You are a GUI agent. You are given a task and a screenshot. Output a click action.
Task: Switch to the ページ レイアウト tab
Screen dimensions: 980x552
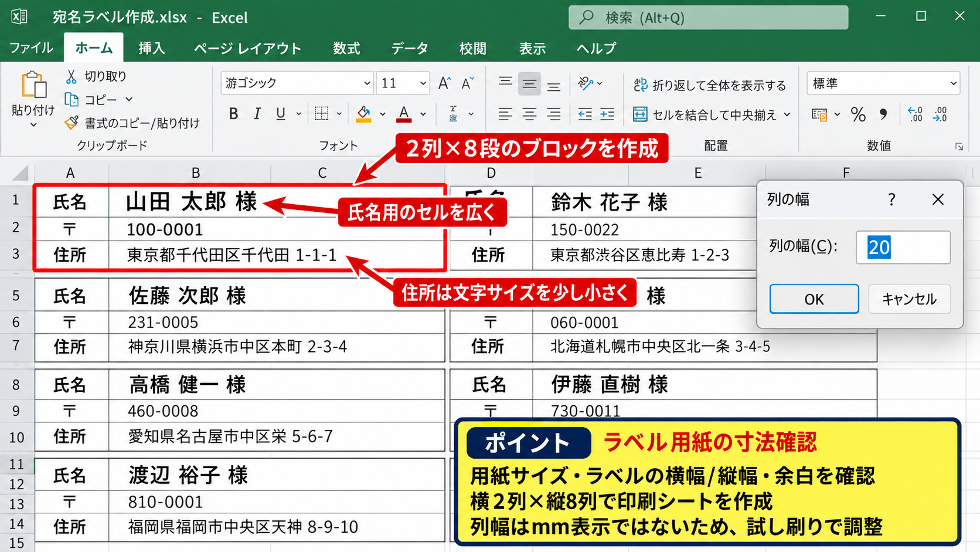(x=247, y=48)
